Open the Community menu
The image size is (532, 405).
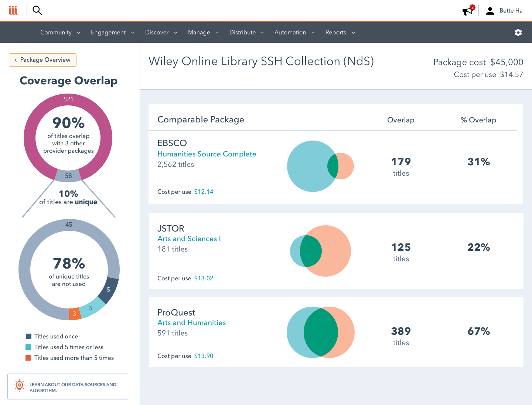(x=56, y=33)
